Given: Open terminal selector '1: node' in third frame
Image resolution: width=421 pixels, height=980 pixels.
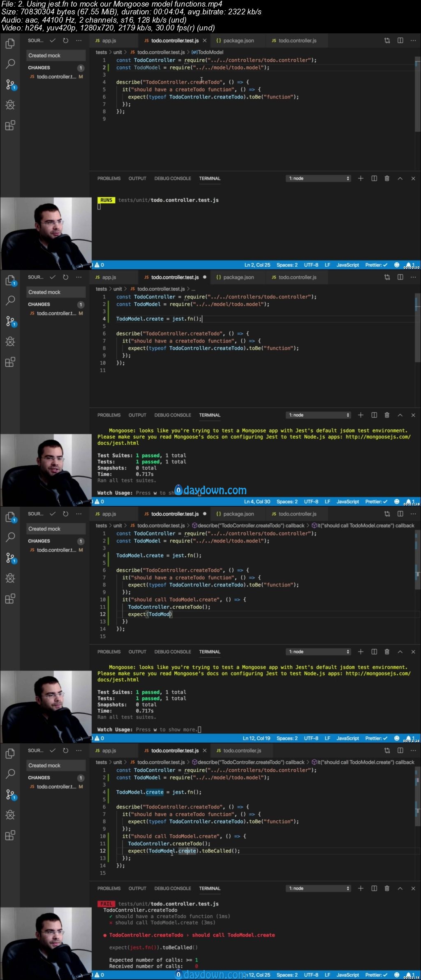Looking at the screenshot, I should [318, 652].
